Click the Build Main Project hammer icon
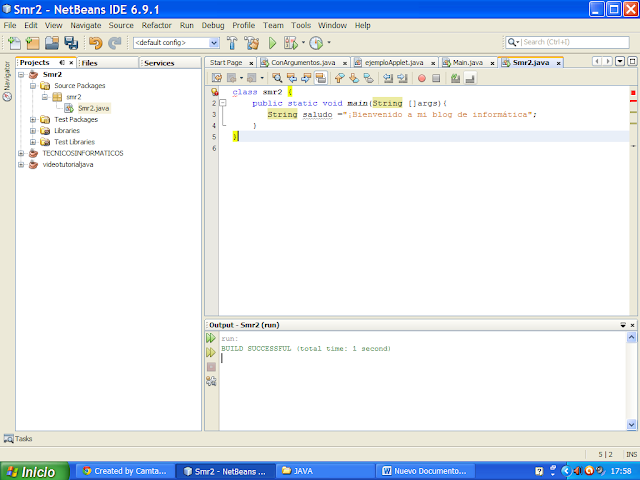The width and height of the screenshot is (640, 480). pyautogui.click(x=232, y=42)
